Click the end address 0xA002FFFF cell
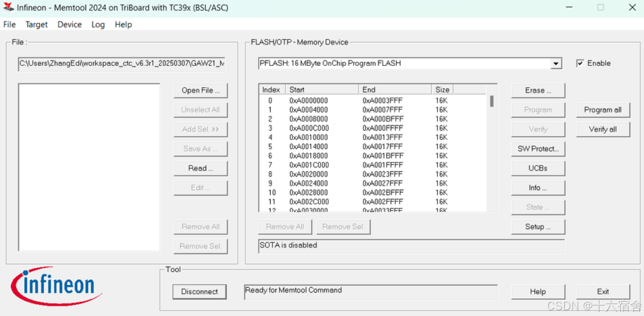 (x=383, y=202)
